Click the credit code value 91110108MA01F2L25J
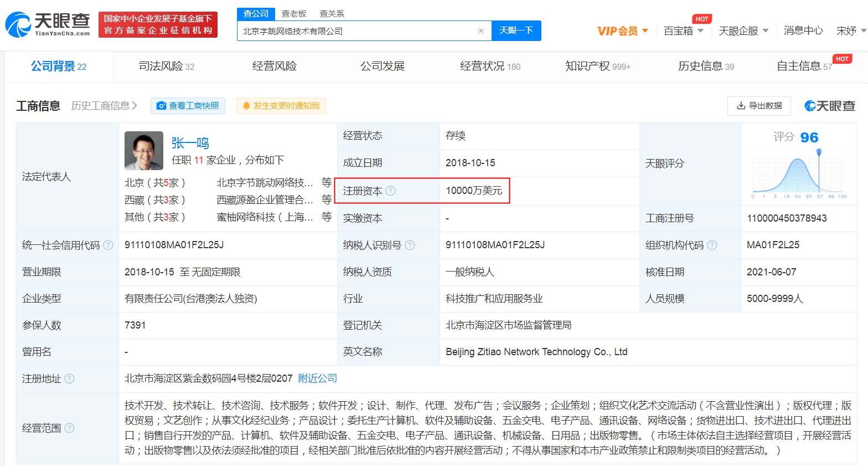The image size is (868, 466). coord(174,245)
